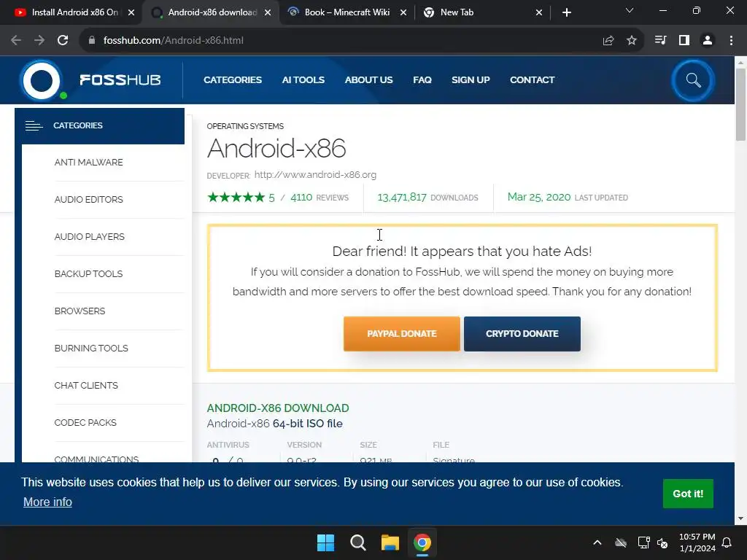Click the browser back arrow

click(x=16, y=41)
